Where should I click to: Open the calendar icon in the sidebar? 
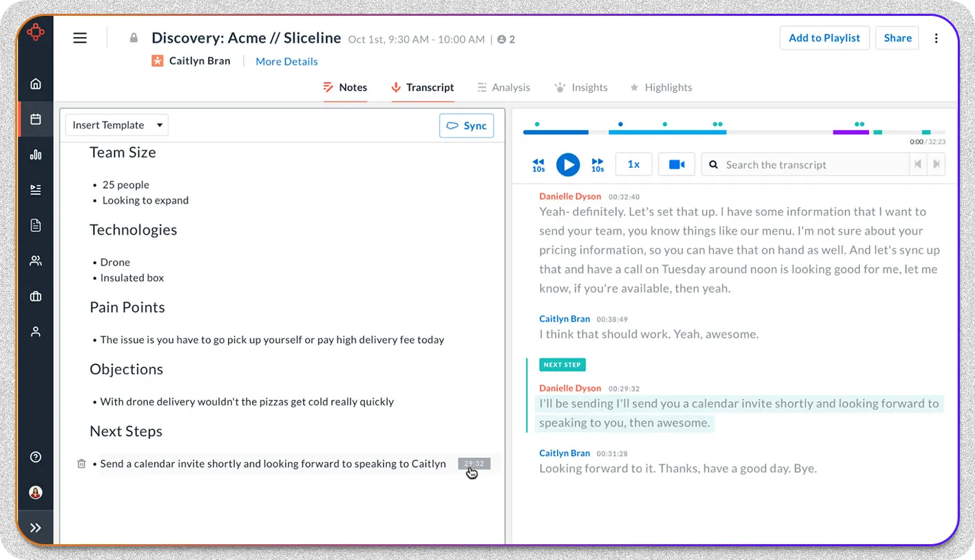[x=36, y=119]
